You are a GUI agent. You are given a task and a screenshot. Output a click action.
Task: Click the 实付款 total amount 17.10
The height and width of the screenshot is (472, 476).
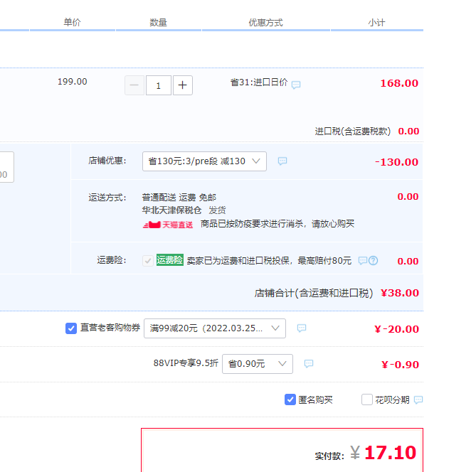(390, 453)
